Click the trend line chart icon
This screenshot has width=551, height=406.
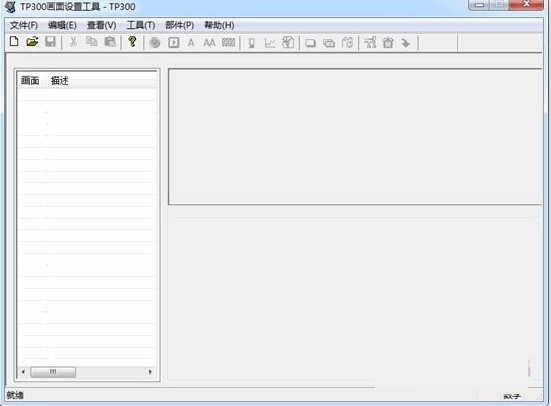tap(270, 43)
